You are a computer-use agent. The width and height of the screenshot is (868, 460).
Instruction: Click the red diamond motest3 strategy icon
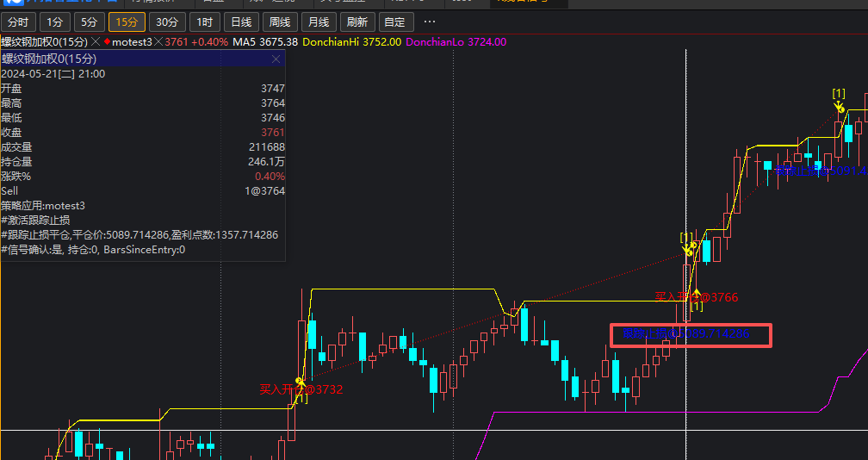coord(107,41)
